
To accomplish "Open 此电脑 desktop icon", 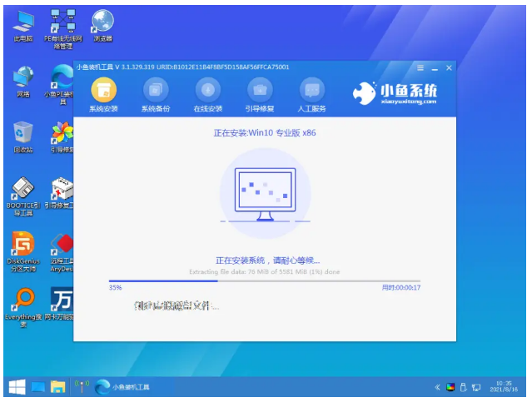I will (23, 27).
